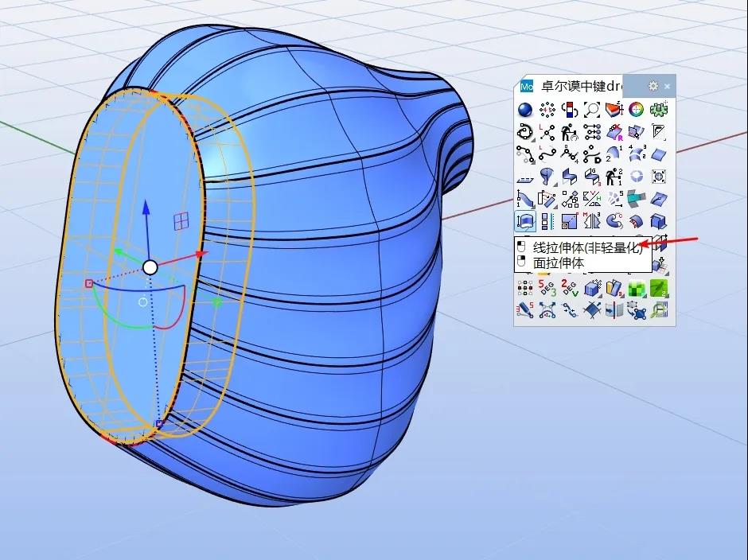Click the blue cube with dots icon
The image size is (748, 560).
592,289
